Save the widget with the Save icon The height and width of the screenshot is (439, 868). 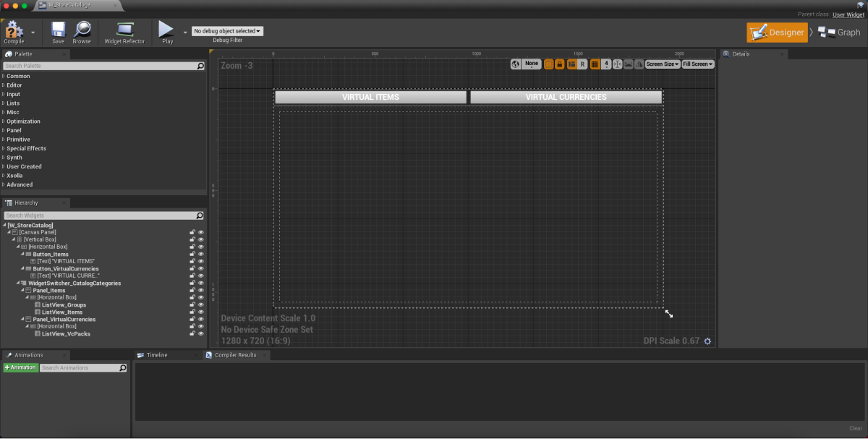coord(58,30)
